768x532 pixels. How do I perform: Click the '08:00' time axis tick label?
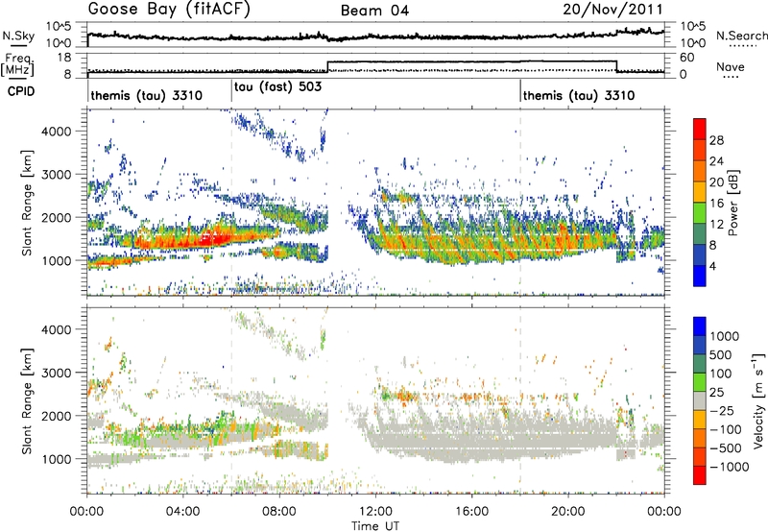pyautogui.click(x=279, y=512)
